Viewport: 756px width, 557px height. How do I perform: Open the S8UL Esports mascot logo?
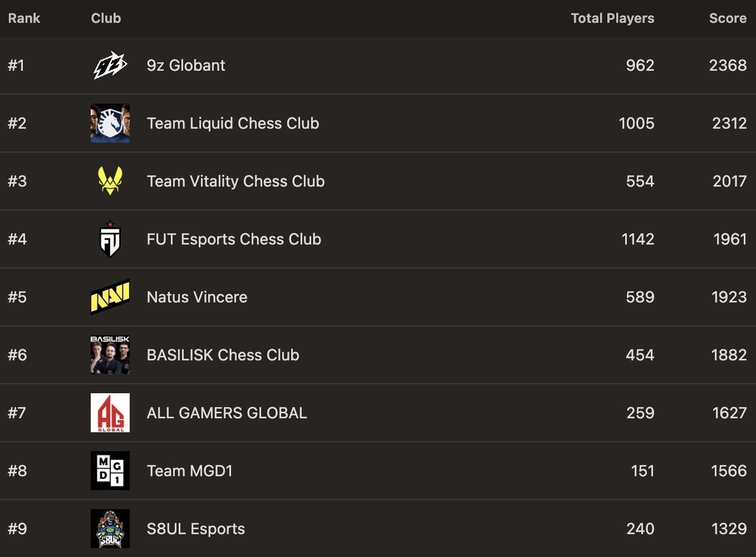pyautogui.click(x=110, y=529)
